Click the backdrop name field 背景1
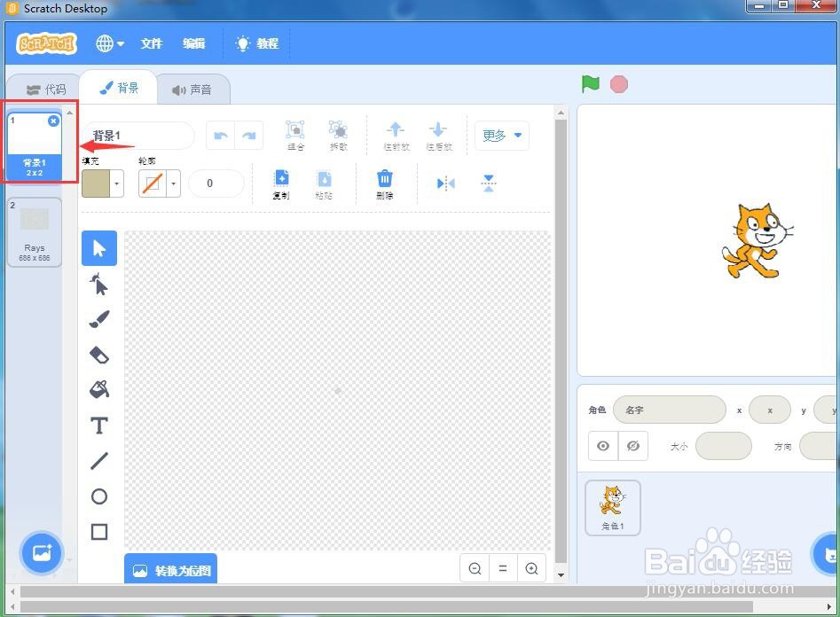This screenshot has width=840, height=617. pos(138,136)
